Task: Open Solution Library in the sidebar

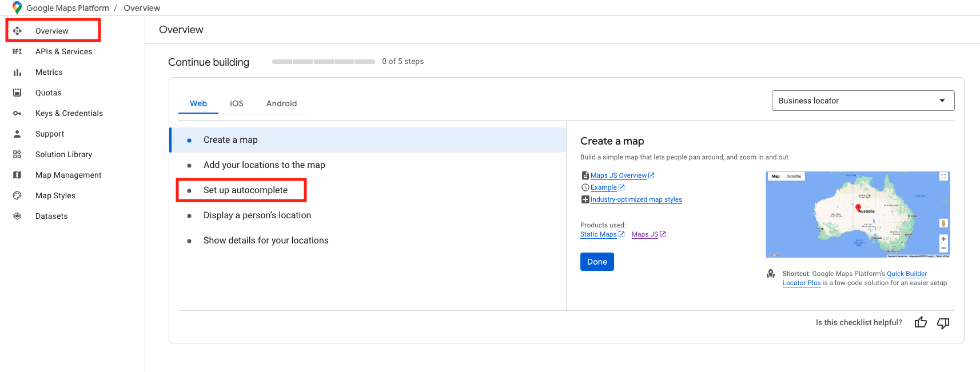Action: (x=63, y=154)
